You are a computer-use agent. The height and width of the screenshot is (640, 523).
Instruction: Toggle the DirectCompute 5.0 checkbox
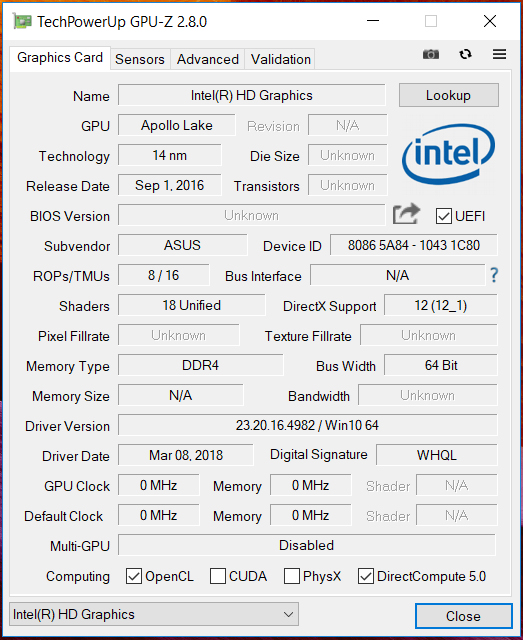(x=366, y=576)
